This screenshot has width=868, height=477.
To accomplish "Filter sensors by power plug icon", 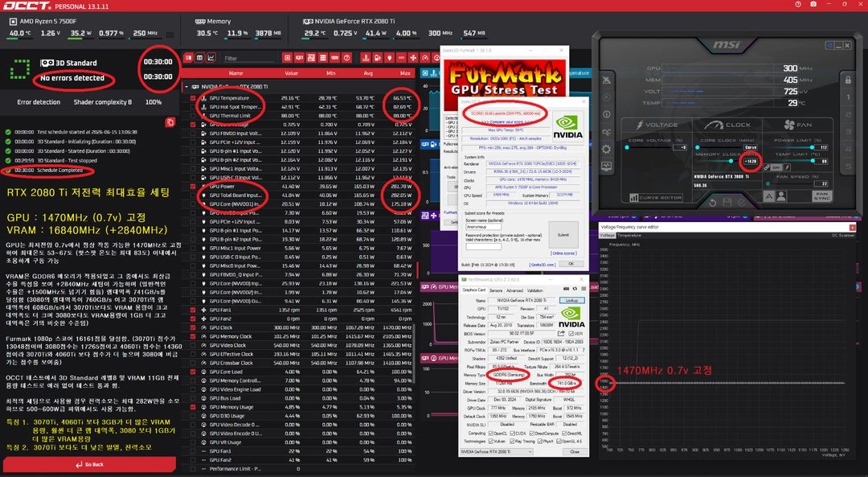I will point(389,58).
